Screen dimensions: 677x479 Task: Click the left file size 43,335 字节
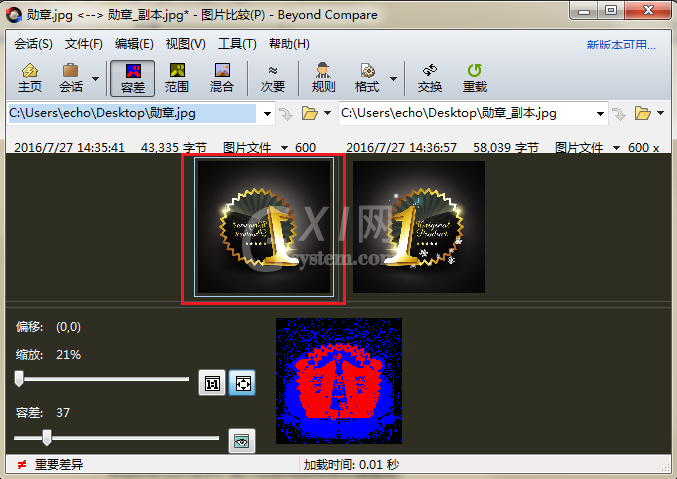tap(174, 148)
